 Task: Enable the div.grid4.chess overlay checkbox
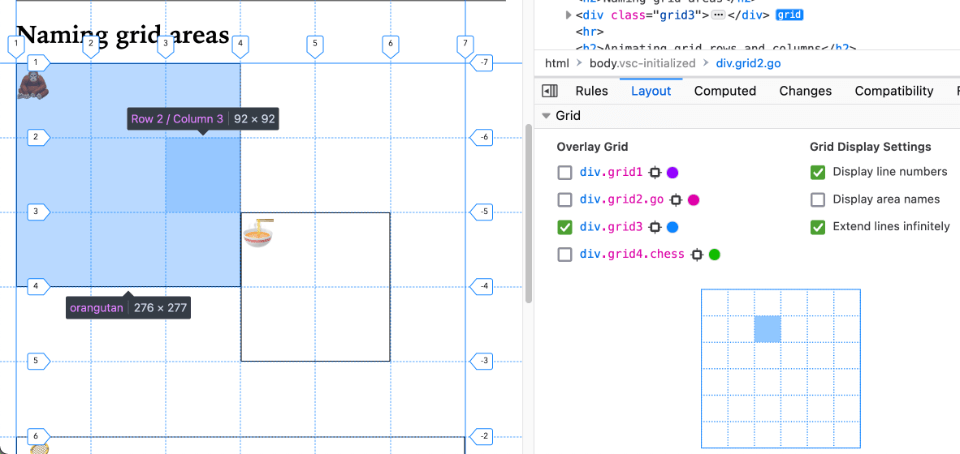(564, 255)
